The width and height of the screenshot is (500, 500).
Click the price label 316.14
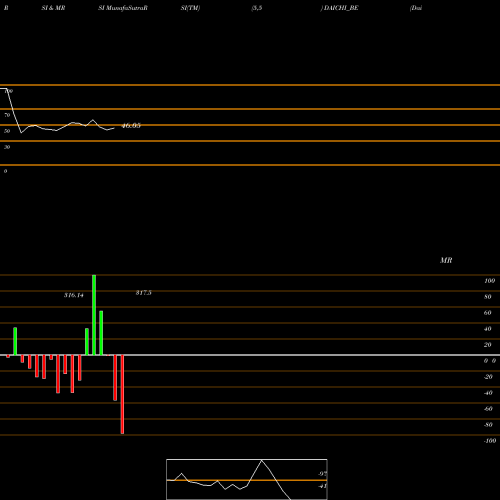click(74, 295)
